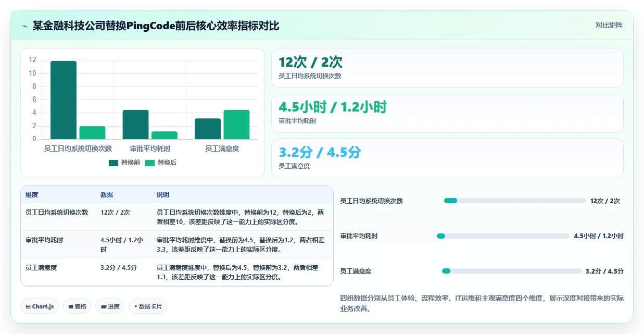Click the tall 替换前 bar for 员工日均系统切换次数
This screenshot has height=334, width=644.
click(x=64, y=100)
